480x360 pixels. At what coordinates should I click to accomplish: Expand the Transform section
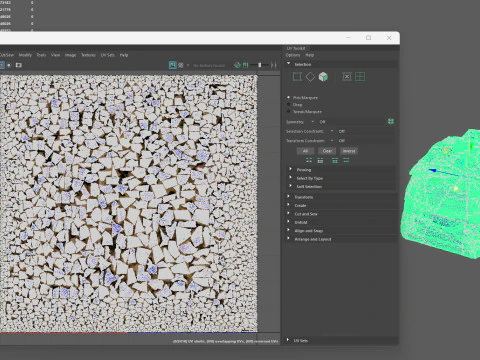point(341,197)
